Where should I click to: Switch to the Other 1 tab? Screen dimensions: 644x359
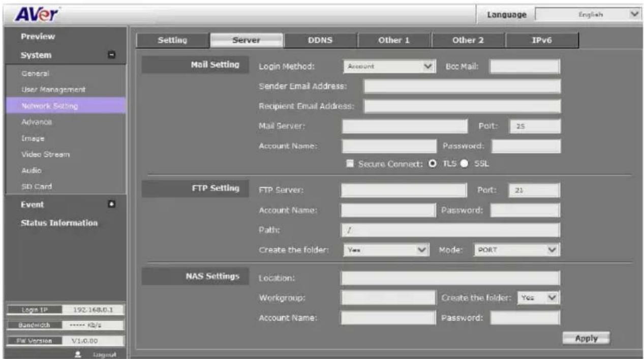point(394,40)
